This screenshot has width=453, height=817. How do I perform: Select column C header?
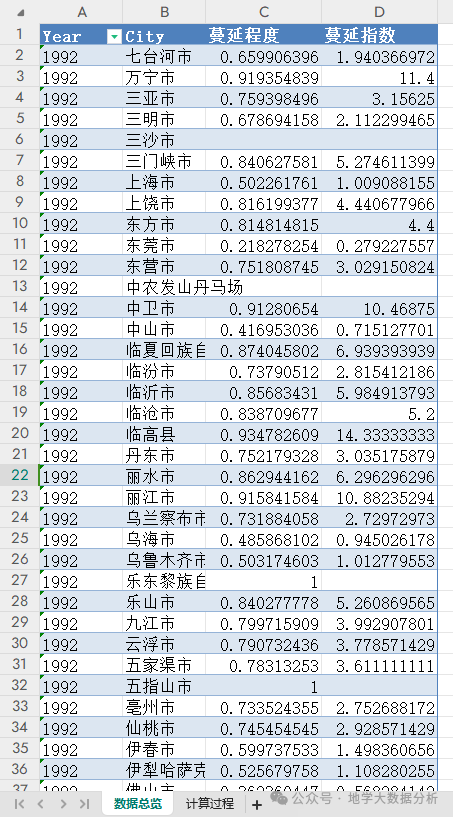coord(263,11)
